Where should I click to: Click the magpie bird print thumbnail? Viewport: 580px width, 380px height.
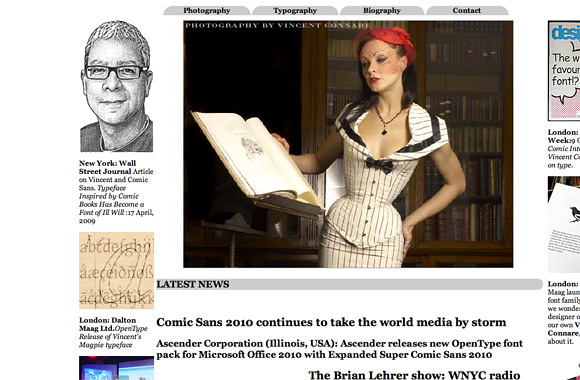[564, 225]
